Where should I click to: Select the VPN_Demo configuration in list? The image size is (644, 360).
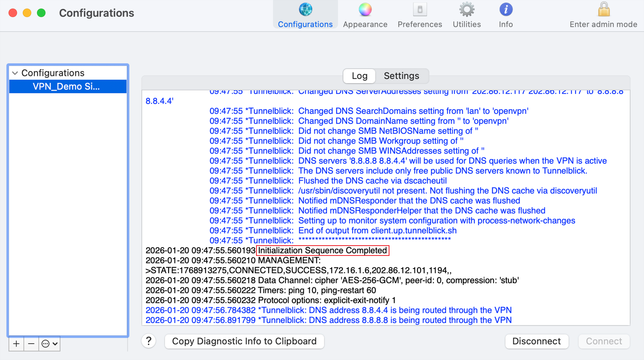tap(66, 87)
